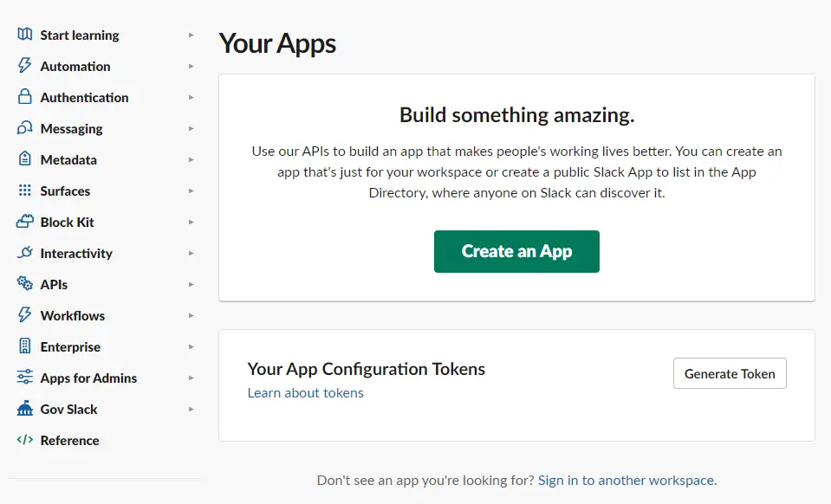Click the gears icon beside APIs
This screenshot has height=504, width=831.
tap(24, 283)
